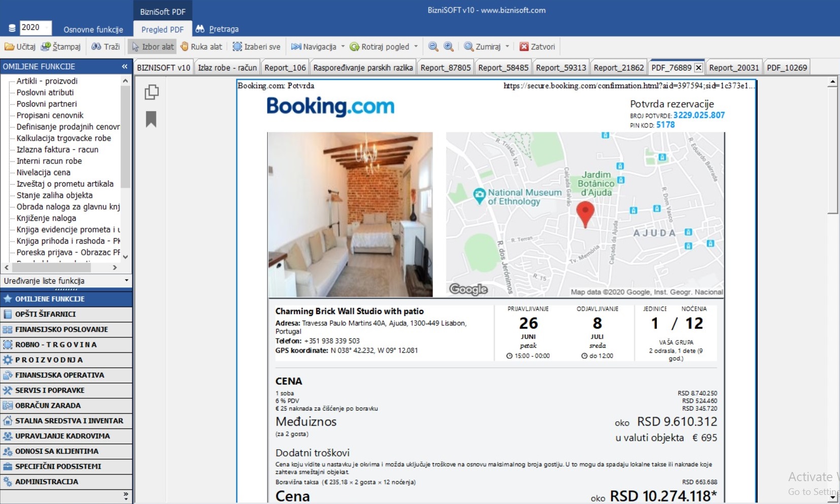Open the bookmarks panel icon
The height and width of the screenshot is (504, 840).
[151, 119]
